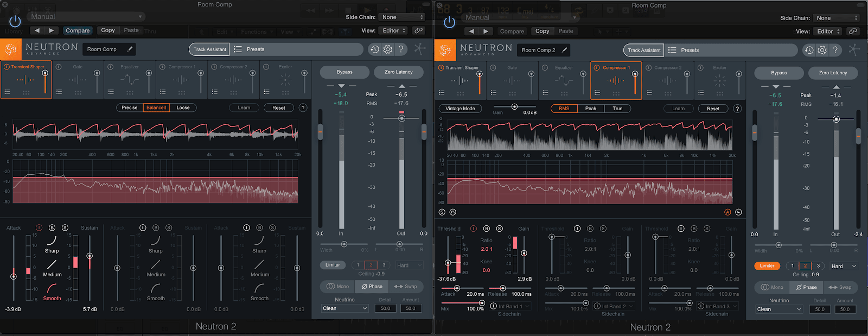
Task: Open Compressor help question mark in right window
Action: click(738, 109)
